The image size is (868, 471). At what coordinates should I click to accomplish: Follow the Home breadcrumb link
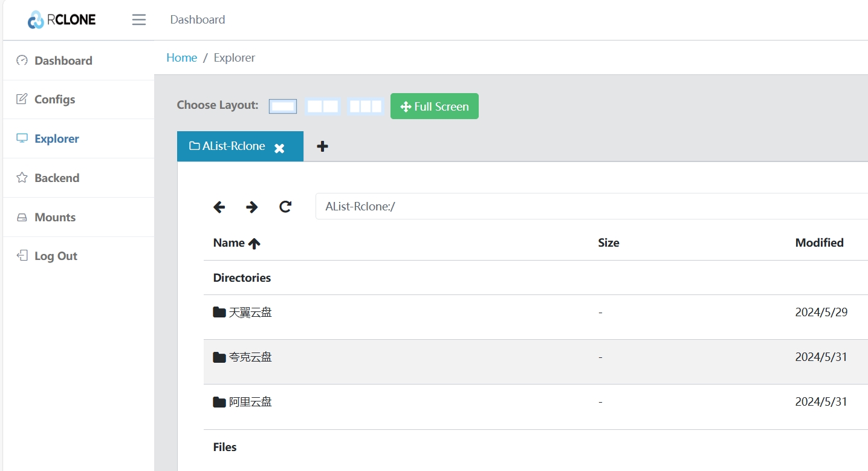(x=181, y=58)
